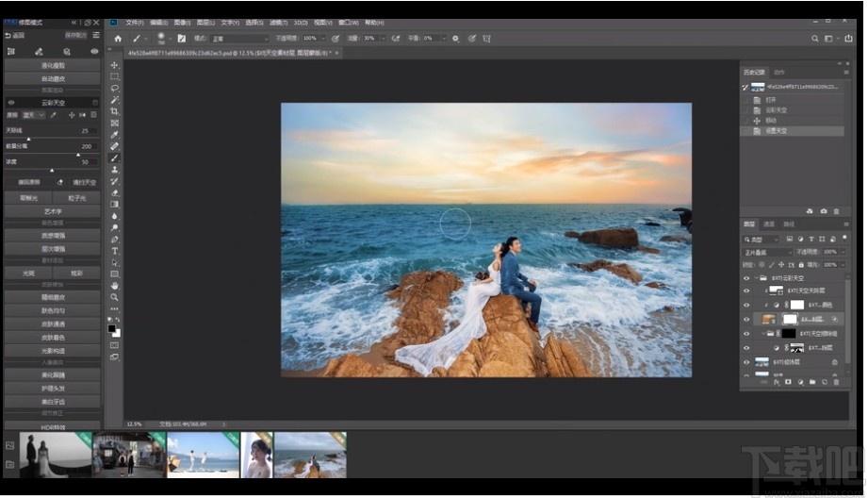Click the add layer mask icon
This screenshot has height=498, width=868.
pyautogui.click(x=788, y=382)
